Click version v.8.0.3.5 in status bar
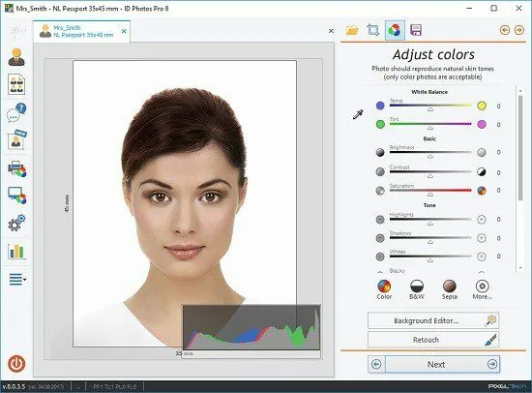 [x=14, y=386]
